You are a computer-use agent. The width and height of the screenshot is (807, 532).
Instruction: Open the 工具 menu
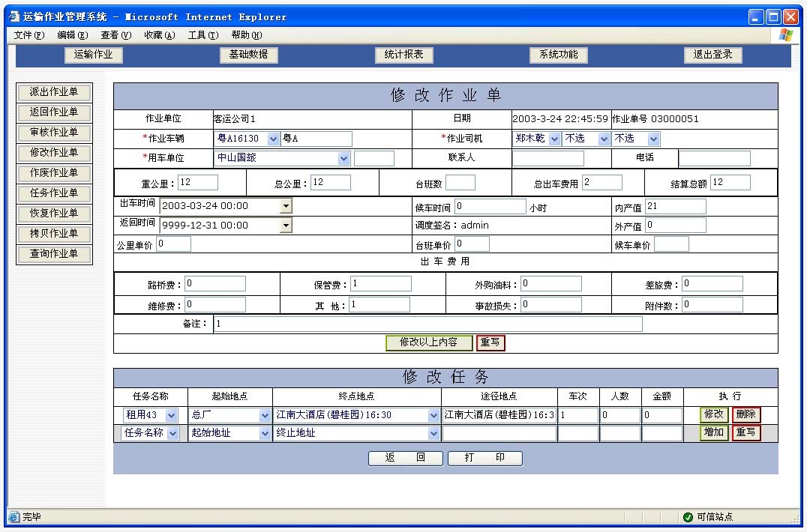[202, 35]
